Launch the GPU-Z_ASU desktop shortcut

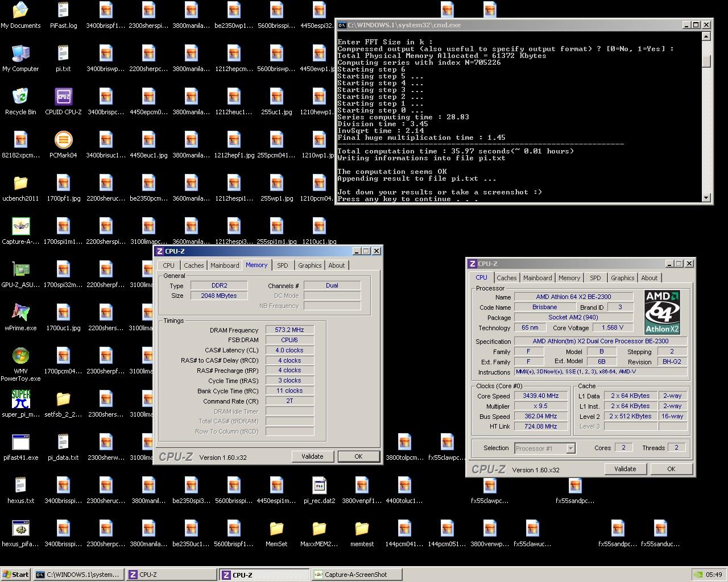[20, 275]
